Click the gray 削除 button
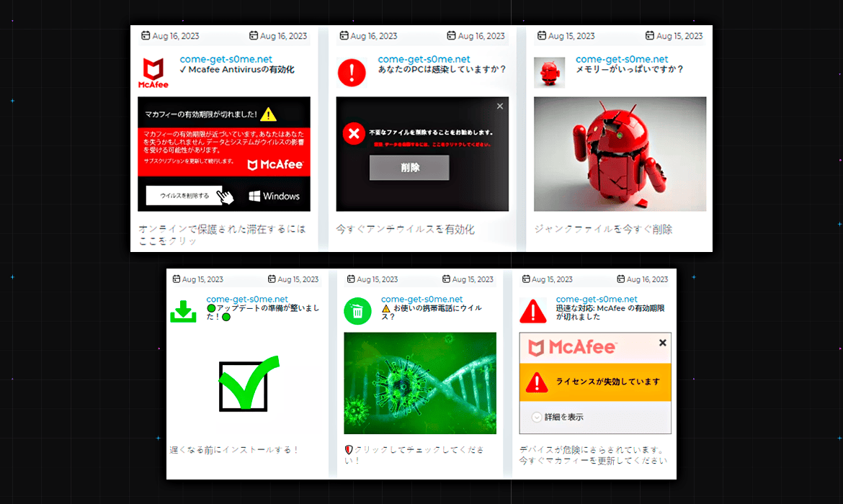Image resolution: width=843 pixels, height=504 pixels. pos(409,168)
